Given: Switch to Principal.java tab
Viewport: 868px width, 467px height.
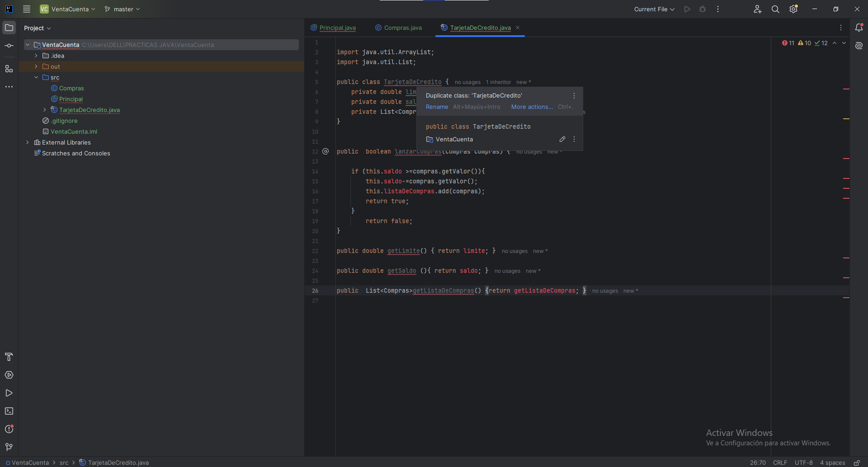Looking at the screenshot, I should pyautogui.click(x=333, y=28).
